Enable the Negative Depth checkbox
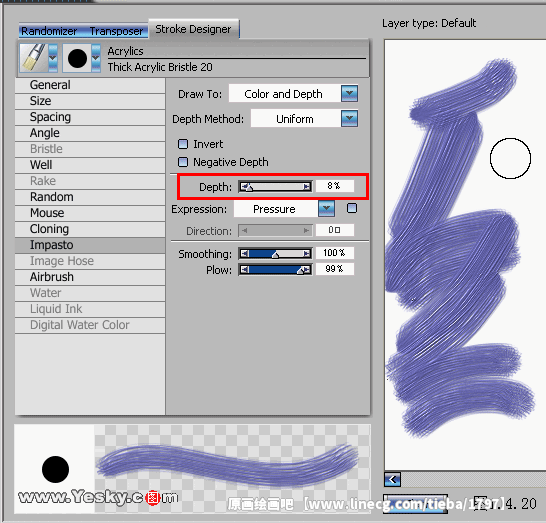The image size is (546, 523). click(x=183, y=162)
